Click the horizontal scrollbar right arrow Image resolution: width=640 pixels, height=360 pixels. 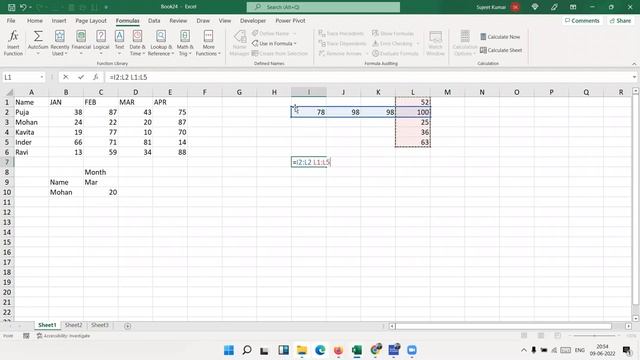point(628,326)
